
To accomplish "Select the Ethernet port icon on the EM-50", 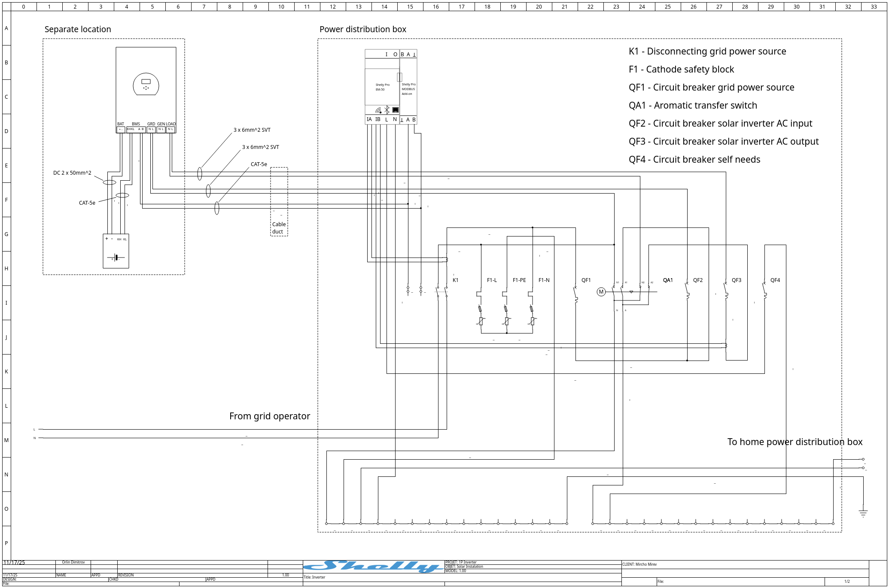I will [395, 110].
